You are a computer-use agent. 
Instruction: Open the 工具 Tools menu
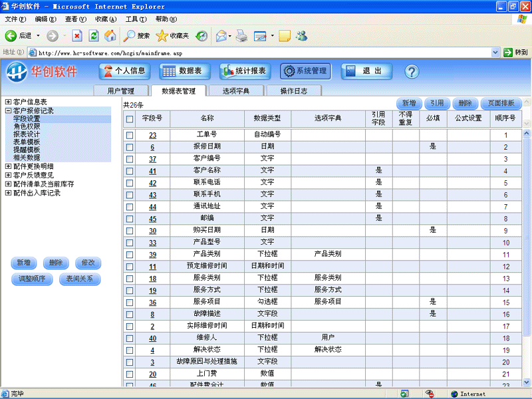click(x=136, y=19)
